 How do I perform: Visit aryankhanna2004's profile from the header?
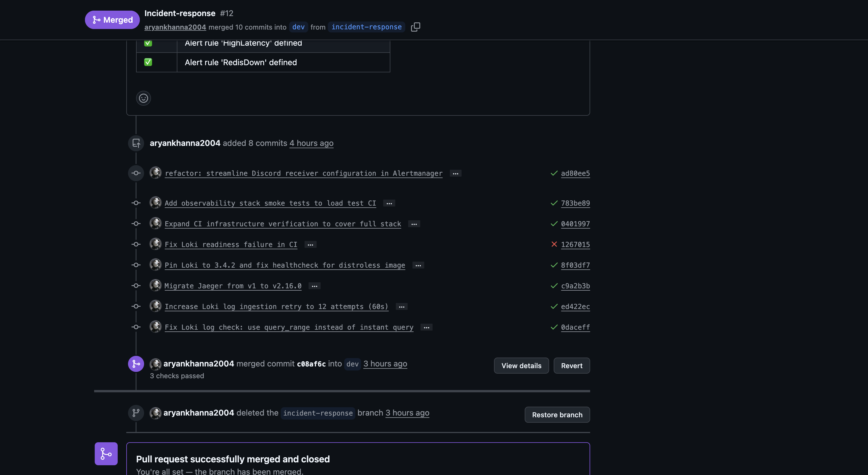(x=175, y=27)
